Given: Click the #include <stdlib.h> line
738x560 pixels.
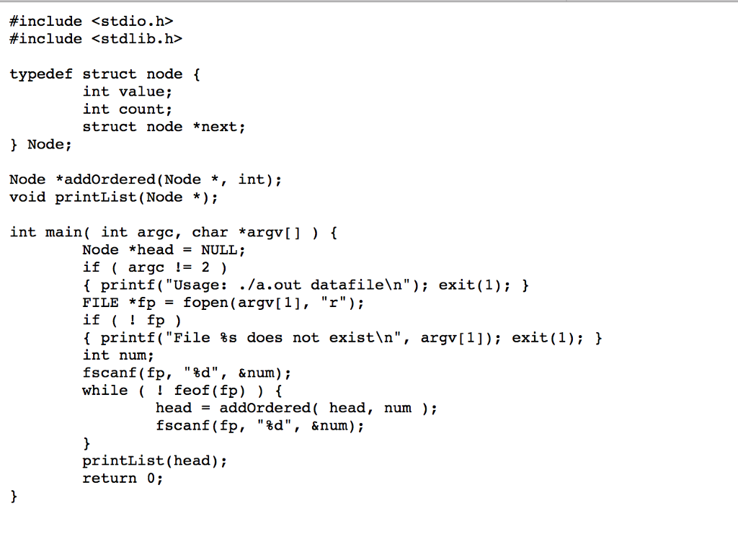Looking at the screenshot, I should [96, 39].
